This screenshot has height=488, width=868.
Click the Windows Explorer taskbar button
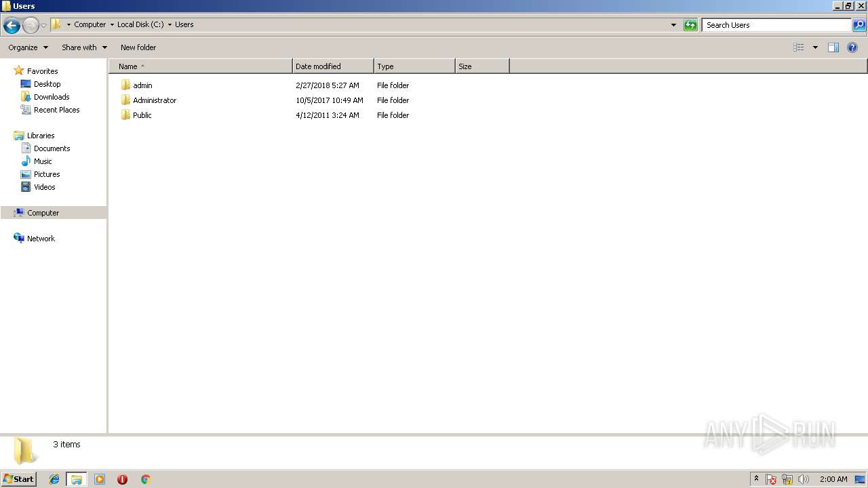(x=76, y=479)
